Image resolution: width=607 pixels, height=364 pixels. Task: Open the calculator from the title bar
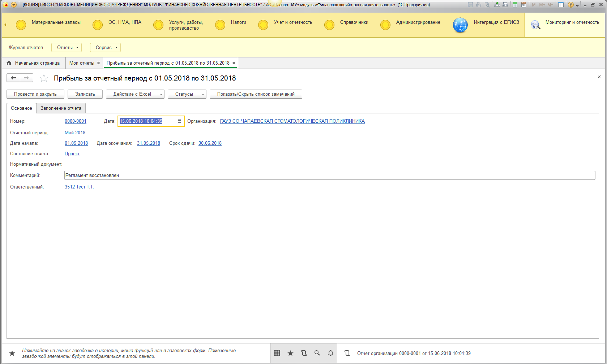pos(515,5)
